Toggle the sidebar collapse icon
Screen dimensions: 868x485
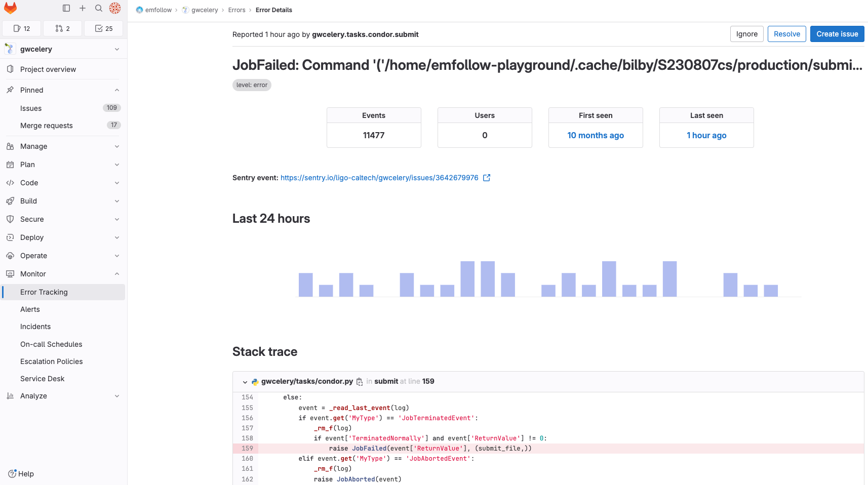click(x=66, y=8)
